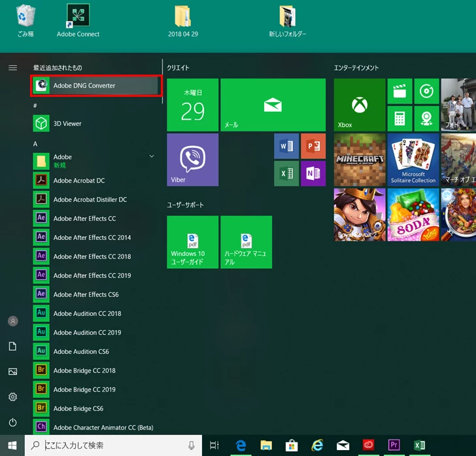Open Adobe Bridge CC 2019
This screenshot has height=456, width=476.
[x=95, y=389]
